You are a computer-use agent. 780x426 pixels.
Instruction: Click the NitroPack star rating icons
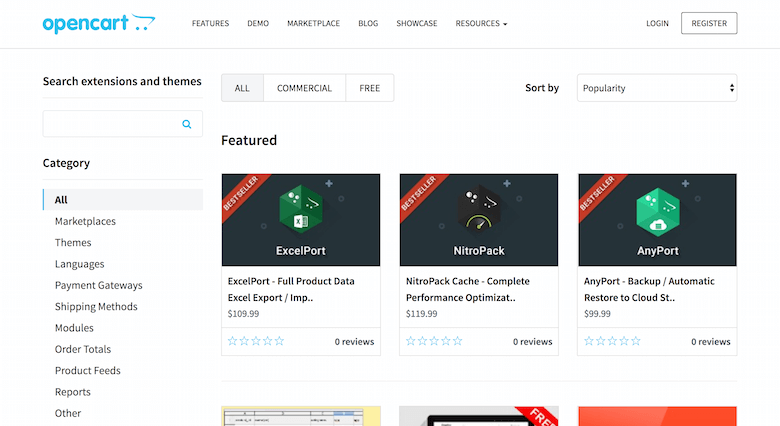pyautogui.click(x=434, y=341)
